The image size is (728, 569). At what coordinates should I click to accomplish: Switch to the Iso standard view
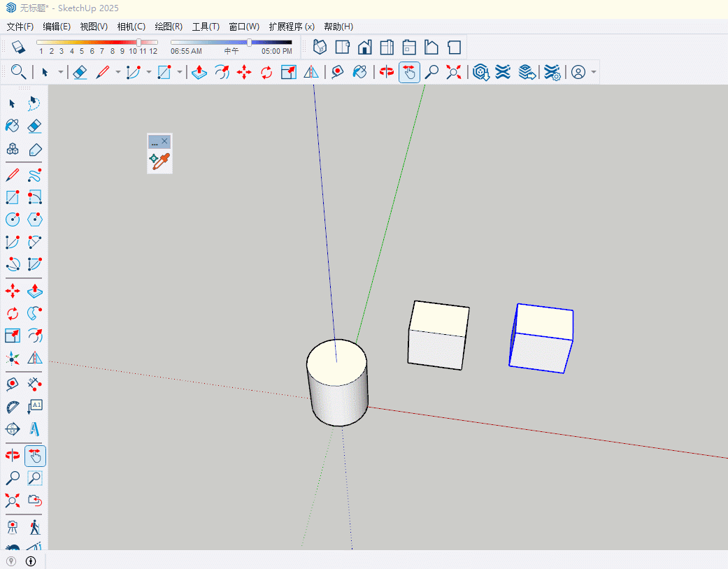(x=320, y=47)
